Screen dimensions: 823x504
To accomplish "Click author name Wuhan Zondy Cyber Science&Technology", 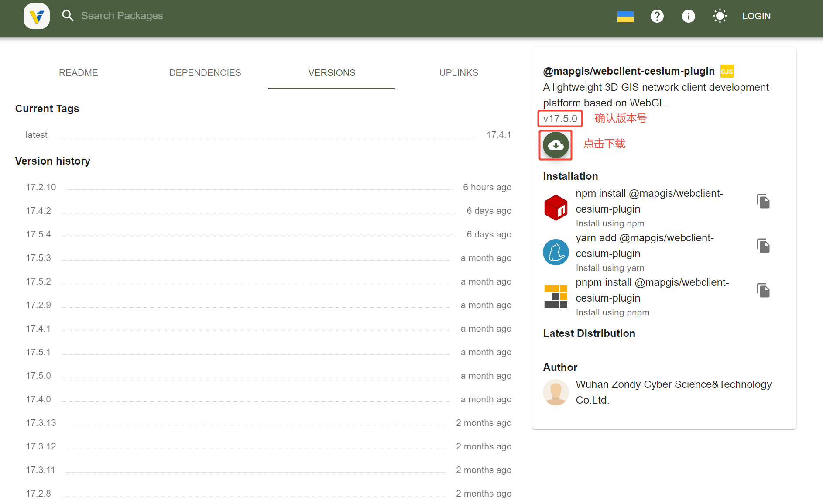I will coord(674,392).
